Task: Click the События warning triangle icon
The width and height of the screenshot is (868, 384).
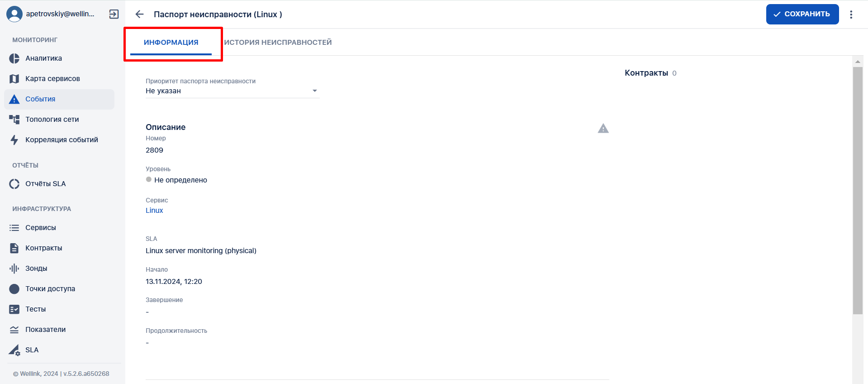Action: [14, 99]
